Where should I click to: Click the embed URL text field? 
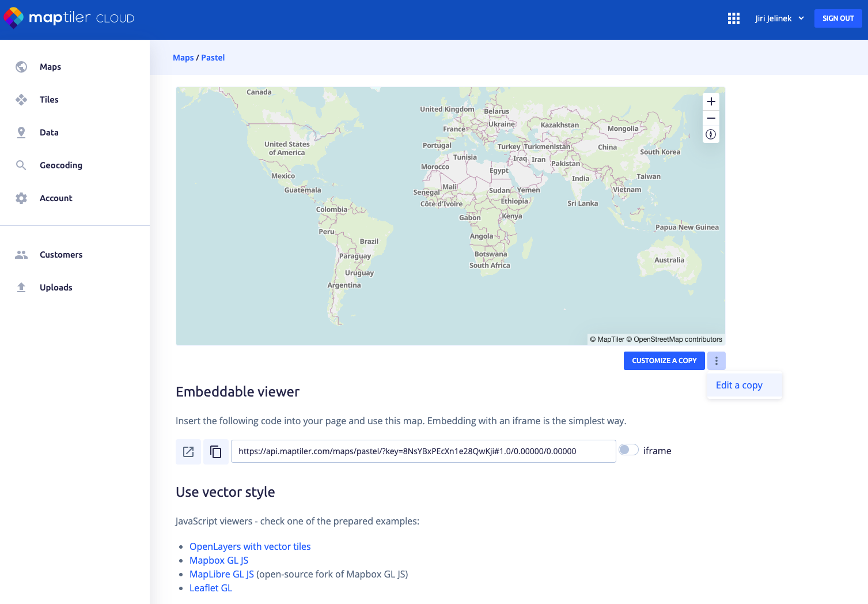coord(423,451)
